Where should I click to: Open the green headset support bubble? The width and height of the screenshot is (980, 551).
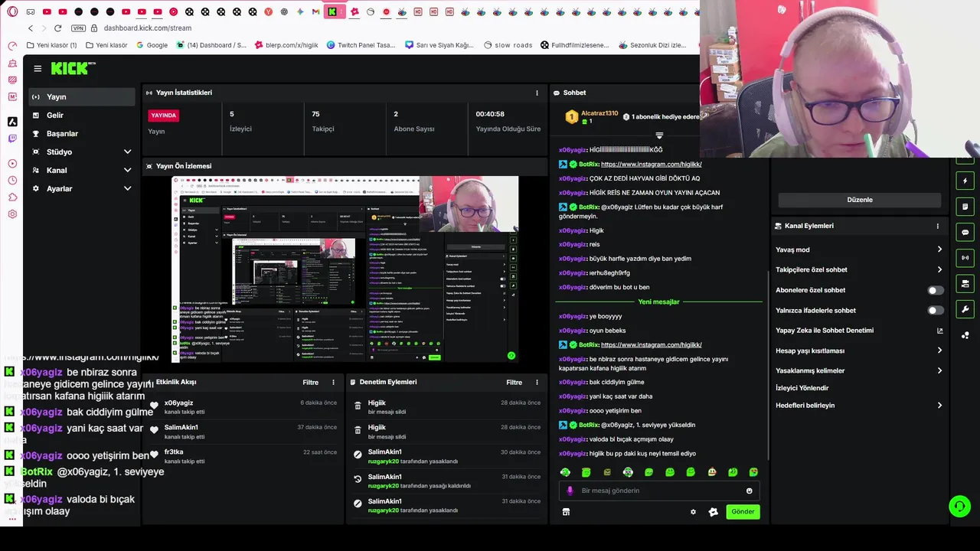point(959,506)
